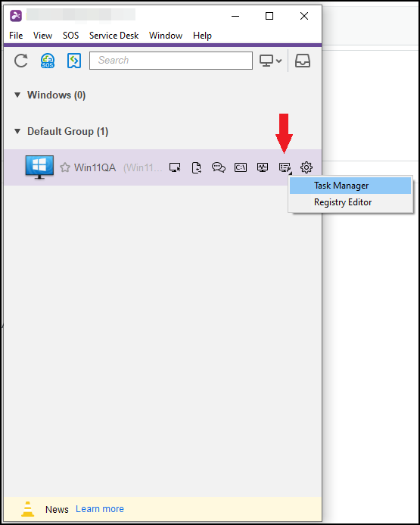
Task: Open the Service Desk menu
Action: (x=114, y=36)
